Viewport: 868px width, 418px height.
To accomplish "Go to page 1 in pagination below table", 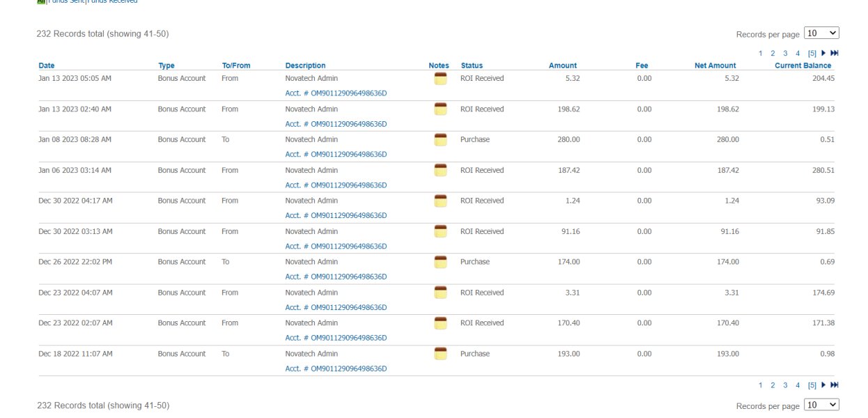I will tap(761, 385).
